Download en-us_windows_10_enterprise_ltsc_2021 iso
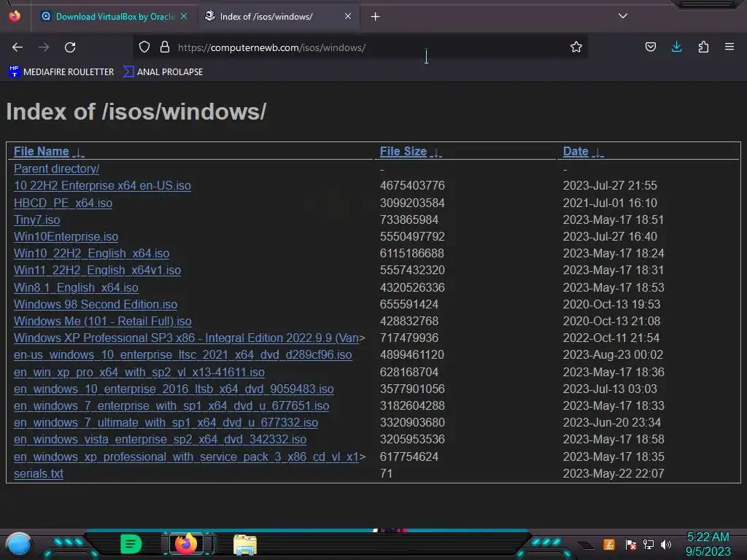This screenshot has width=747, height=560. click(x=183, y=355)
